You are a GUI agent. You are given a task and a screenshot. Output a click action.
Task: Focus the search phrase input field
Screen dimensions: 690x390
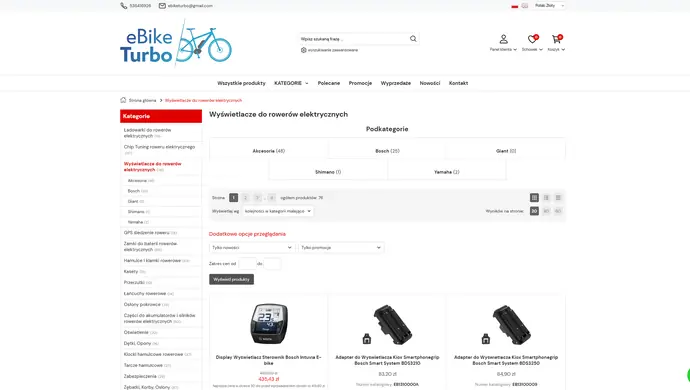click(x=354, y=39)
